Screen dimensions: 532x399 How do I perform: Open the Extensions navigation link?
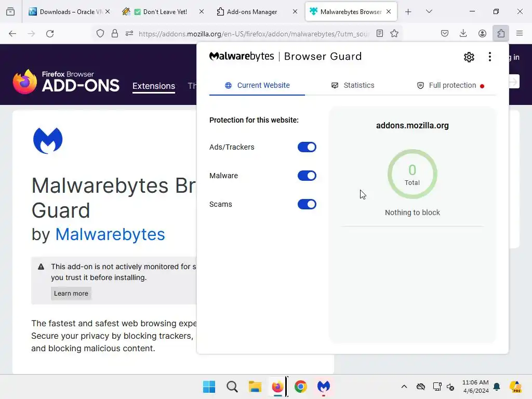tap(154, 86)
